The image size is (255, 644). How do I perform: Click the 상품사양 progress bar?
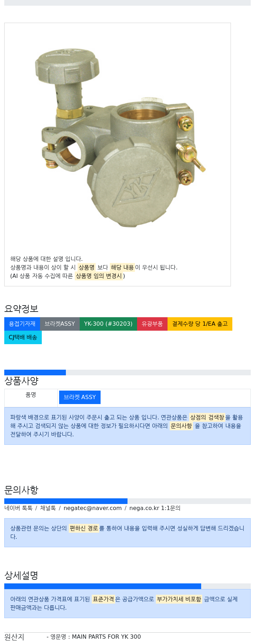click(127, 373)
